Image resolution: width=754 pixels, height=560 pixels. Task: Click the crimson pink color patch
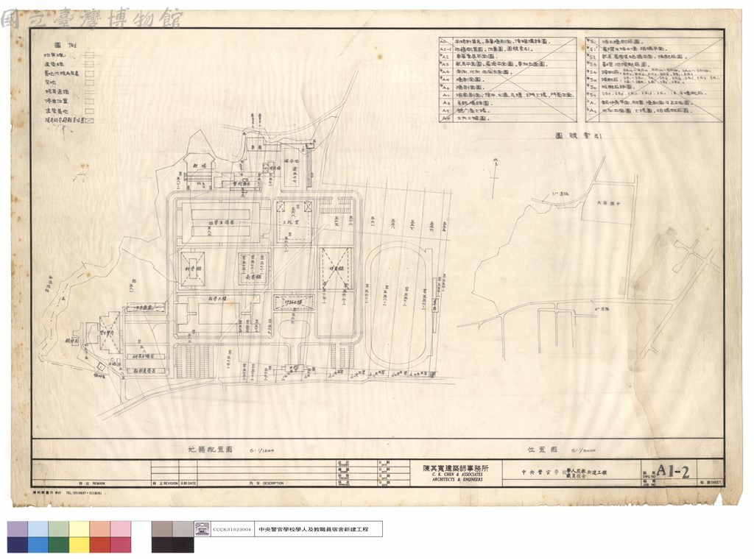click(121, 545)
